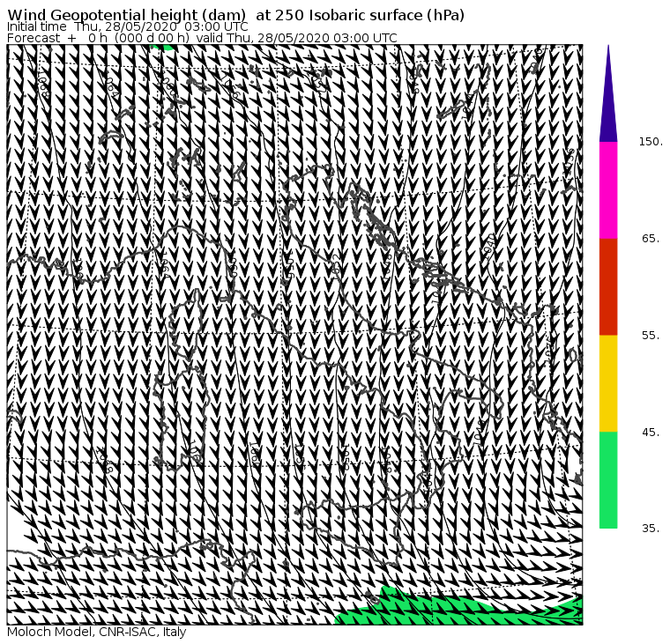This screenshot has width=670, height=644.
Task: Click the legend value label 35.
Action: 651,529
